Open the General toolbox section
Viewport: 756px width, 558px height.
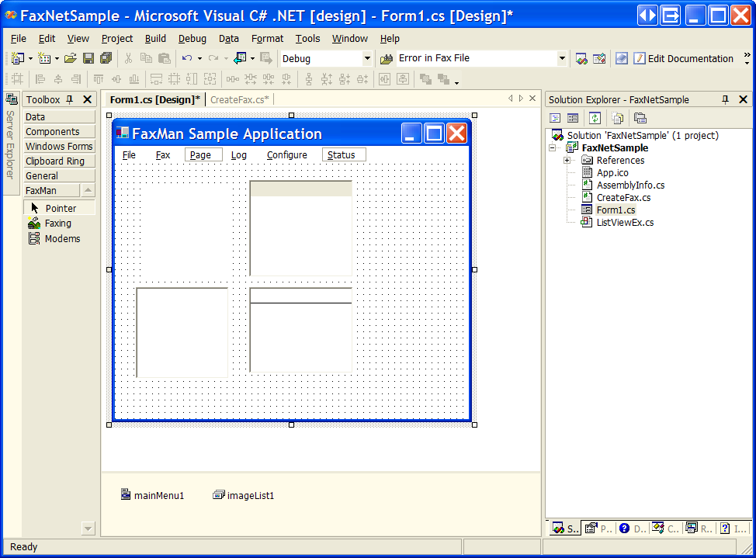pyautogui.click(x=59, y=176)
